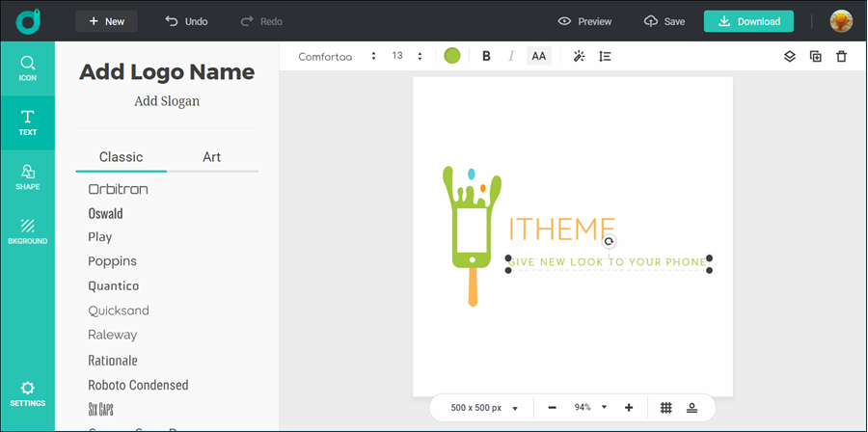
Task: Click the DesignEvo logo icon
Action: 27,21
